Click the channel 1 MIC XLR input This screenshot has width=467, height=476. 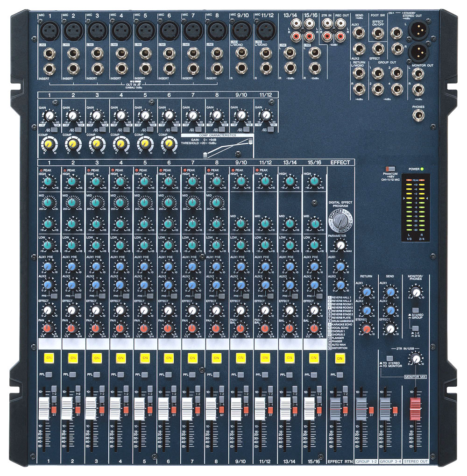point(50,31)
